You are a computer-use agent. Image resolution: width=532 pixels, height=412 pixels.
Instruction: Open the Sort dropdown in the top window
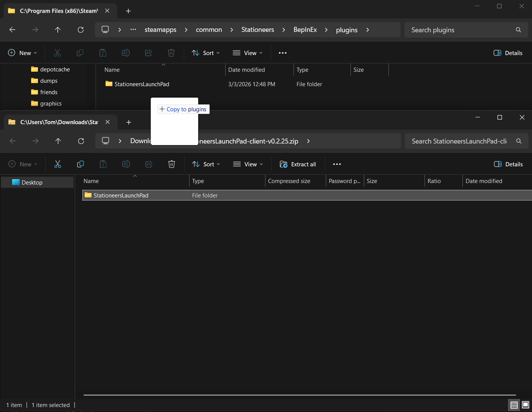[x=205, y=53]
